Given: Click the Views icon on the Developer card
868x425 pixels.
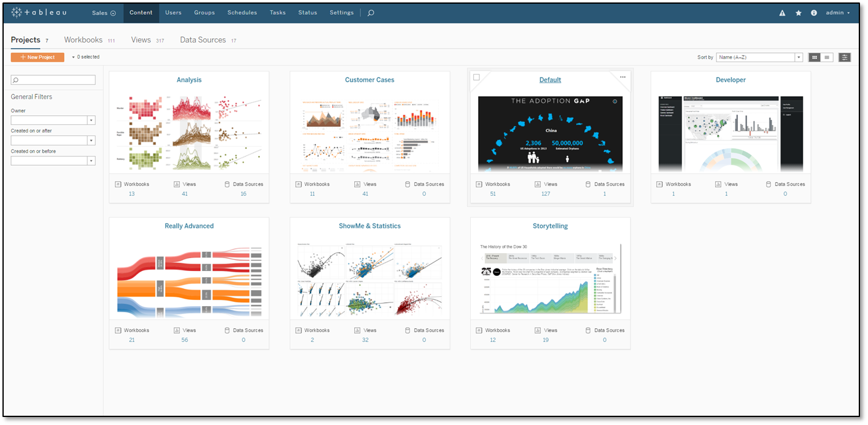Looking at the screenshot, I should pos(718,184).
